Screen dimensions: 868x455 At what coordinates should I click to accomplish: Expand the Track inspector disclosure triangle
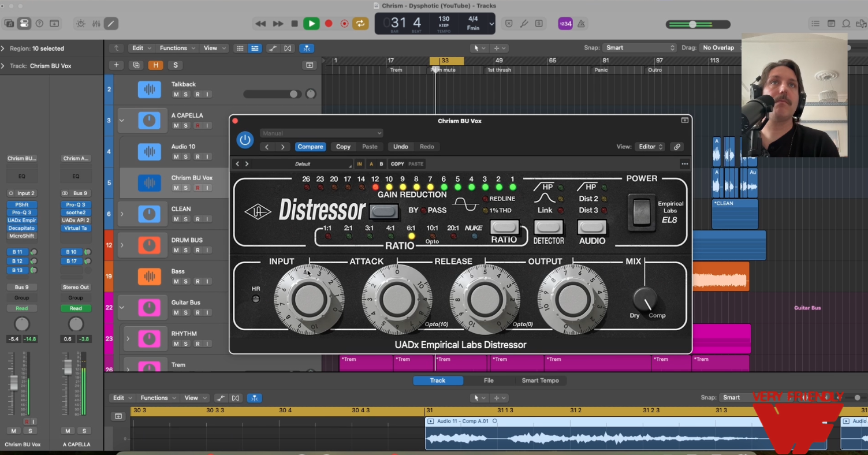coord(3,66)
